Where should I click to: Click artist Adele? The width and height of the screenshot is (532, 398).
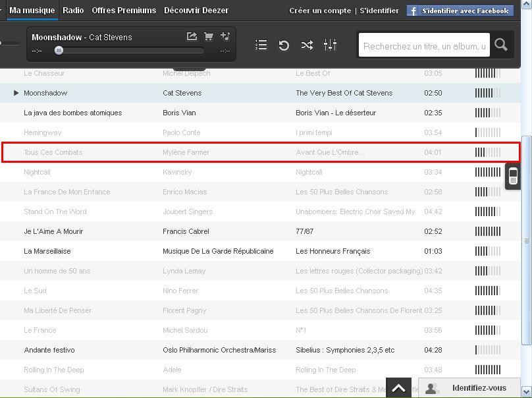[172, 370]
